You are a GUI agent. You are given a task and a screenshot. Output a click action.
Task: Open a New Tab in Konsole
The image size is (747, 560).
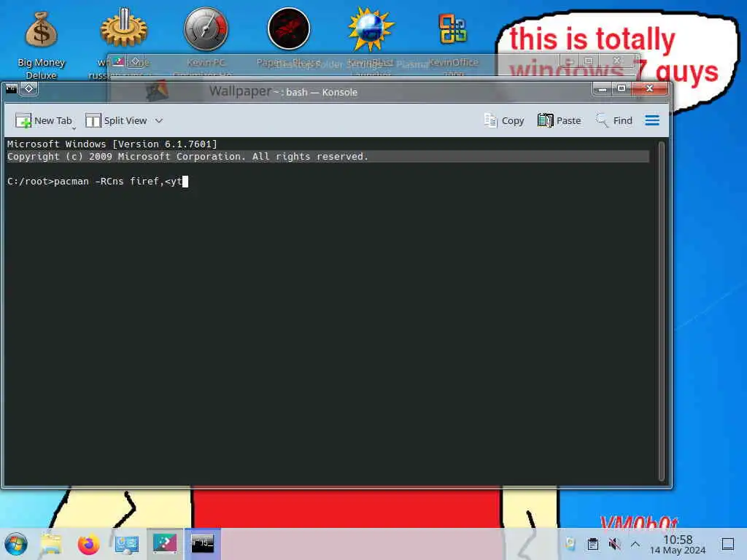(x=43, y=120)
